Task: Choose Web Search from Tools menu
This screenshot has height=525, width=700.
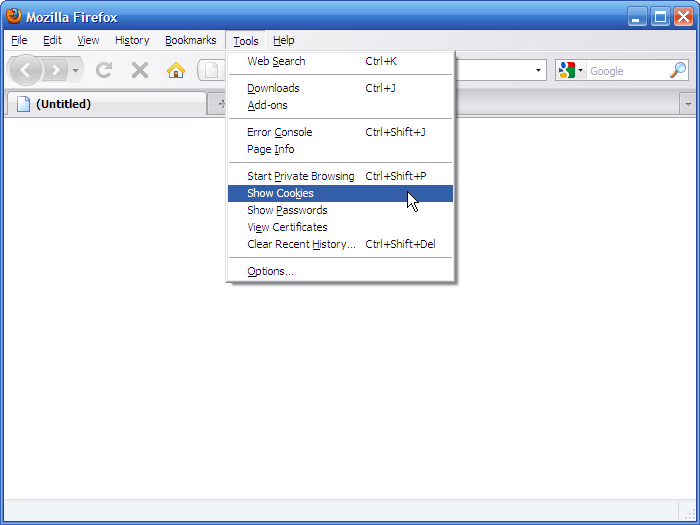Action: coord(340,61)
